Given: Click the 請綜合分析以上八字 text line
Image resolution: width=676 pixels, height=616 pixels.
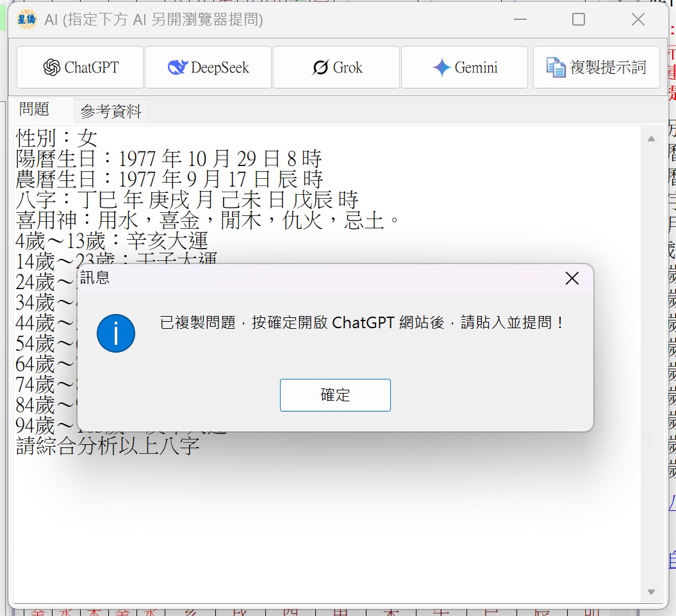Looking at the screenshot, I should (108, 445).
